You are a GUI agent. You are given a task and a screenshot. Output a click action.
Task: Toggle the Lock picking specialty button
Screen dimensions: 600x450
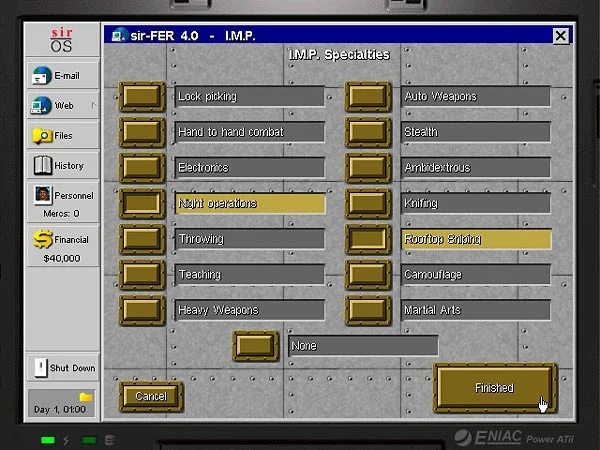point(142,97)
